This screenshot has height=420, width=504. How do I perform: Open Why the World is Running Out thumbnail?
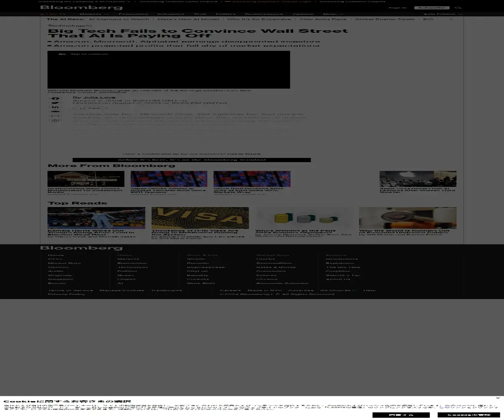click(x=408, y=218)
